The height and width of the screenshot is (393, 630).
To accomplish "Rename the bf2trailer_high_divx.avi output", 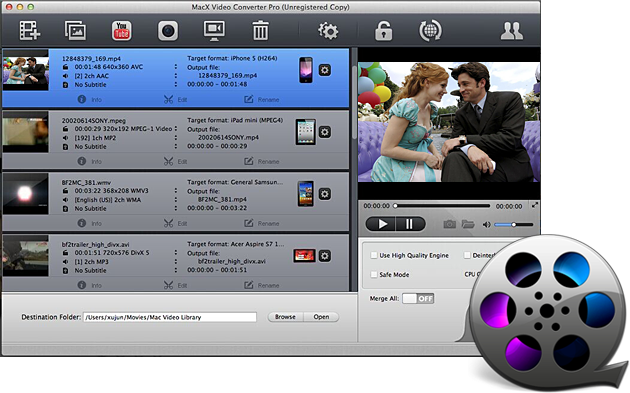I will 262,285.
